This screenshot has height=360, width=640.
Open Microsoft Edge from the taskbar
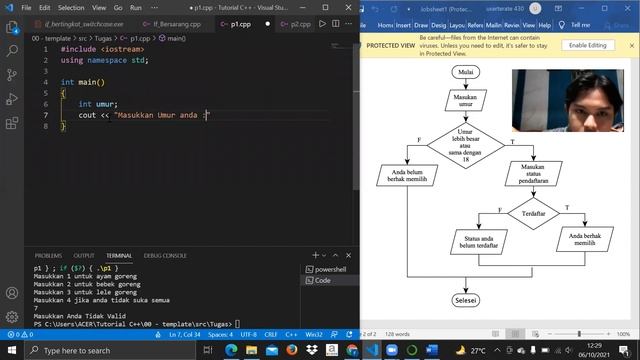(x=231, y=350)
